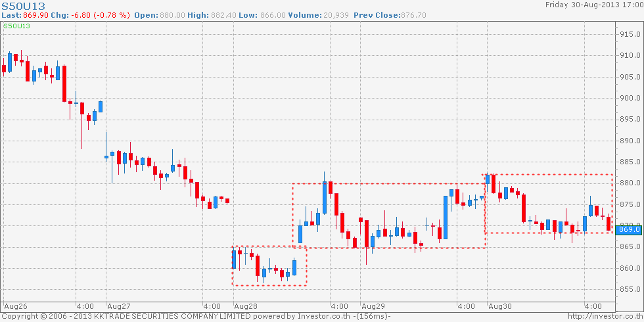Image resolution: width=644 pixels, height=322 pixels.
Task: Click the 885.0 price axis label
Action: 630,162
